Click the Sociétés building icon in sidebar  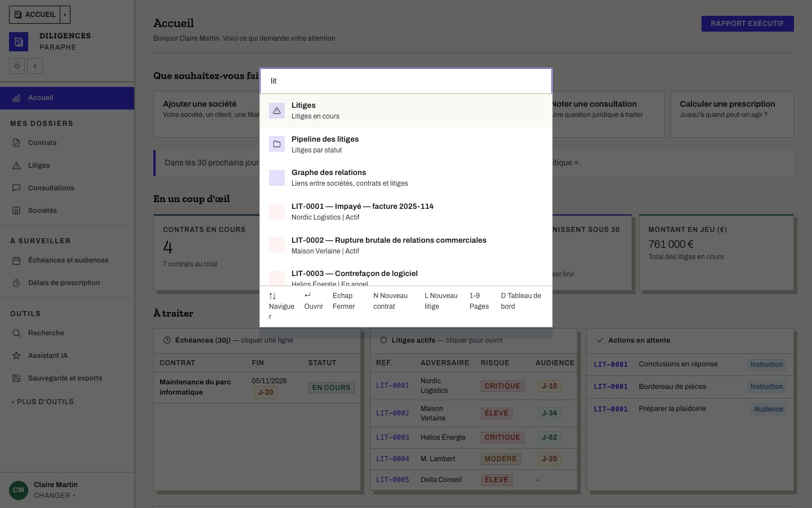16,211
